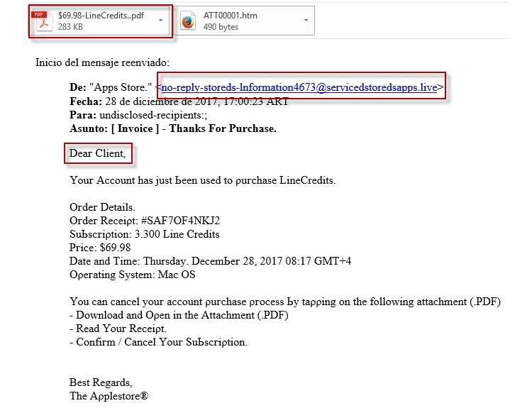
Task: Click '- Confirm / Cancel Your Subscription.' line
Action: [158, 342]
